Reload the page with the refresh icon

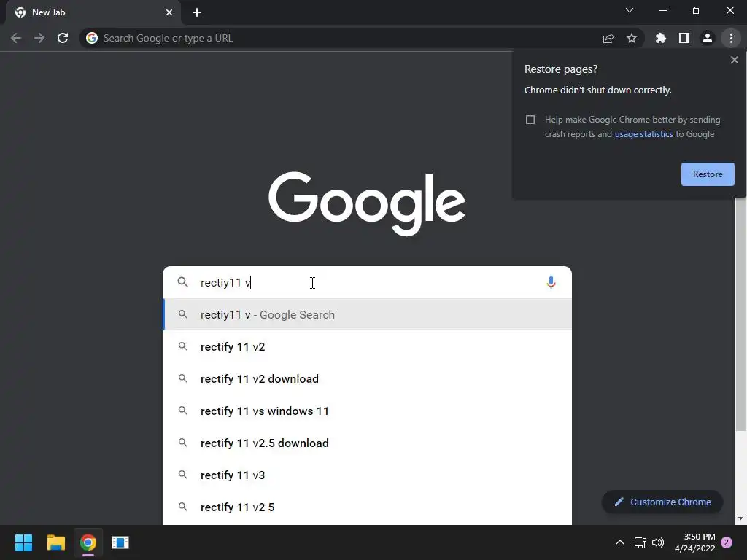(x=63, y=38)
